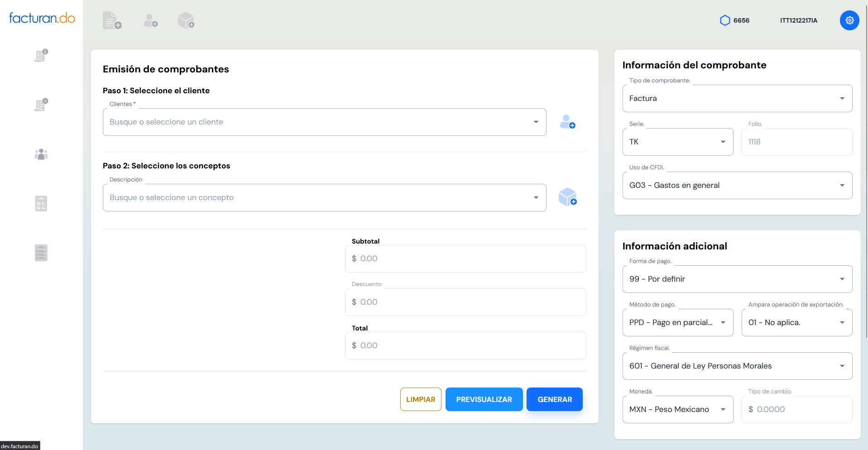Add new concept icon beside Descripción field
This screenshot has height=450, width=868.
coord(567,197)
